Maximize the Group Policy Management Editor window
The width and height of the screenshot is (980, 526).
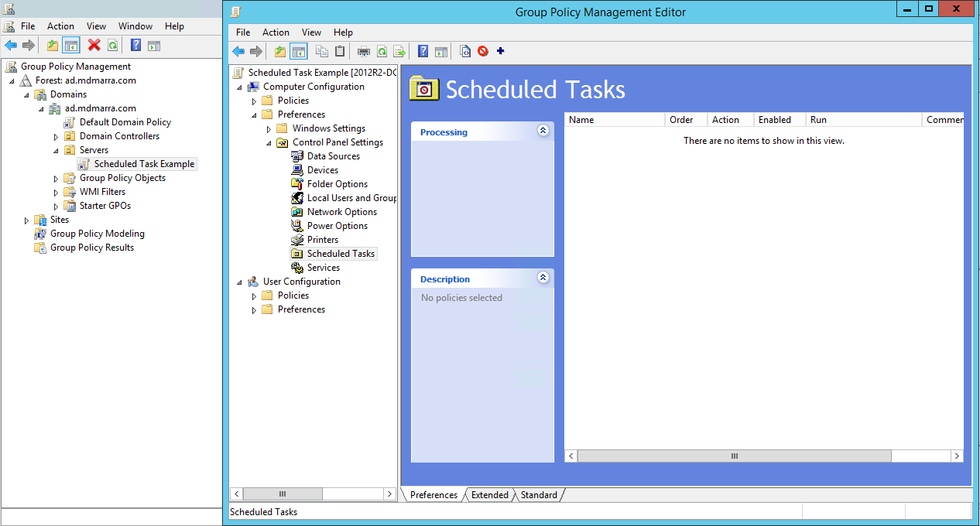(929, 9)
